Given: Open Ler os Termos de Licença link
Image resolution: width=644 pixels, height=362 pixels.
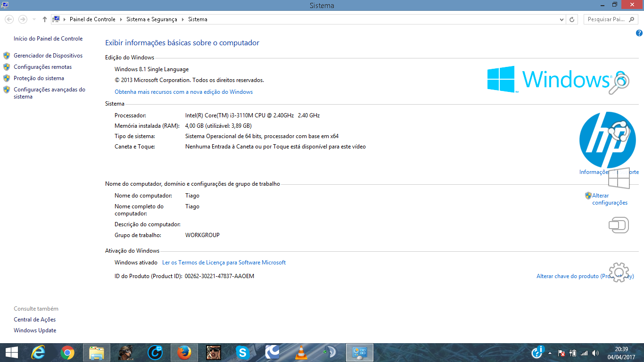Looking at the screenshot, I should tap(224, 263).
